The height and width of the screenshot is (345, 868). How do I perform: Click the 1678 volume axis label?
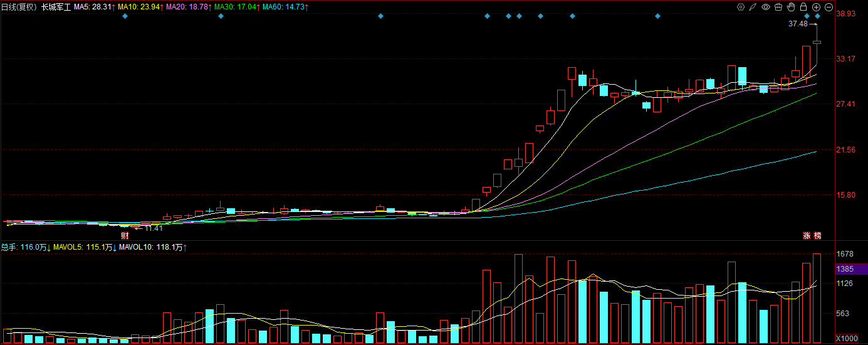[845, 254]
